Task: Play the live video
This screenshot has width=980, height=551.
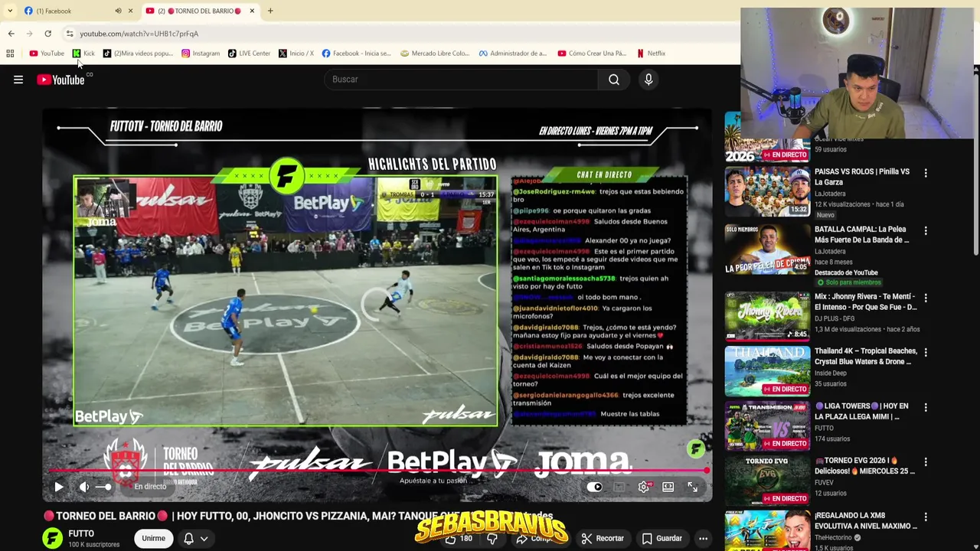Action: tap(59, 487)
